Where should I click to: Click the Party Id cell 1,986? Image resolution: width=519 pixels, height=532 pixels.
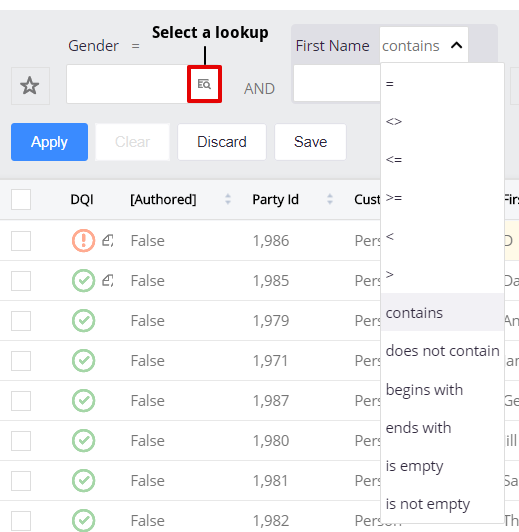click(271, 241)
